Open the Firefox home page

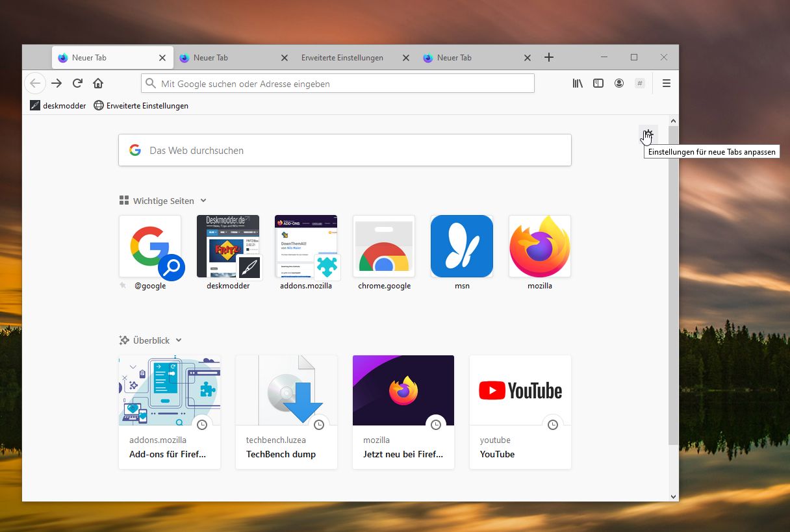[x=98, y=83]
